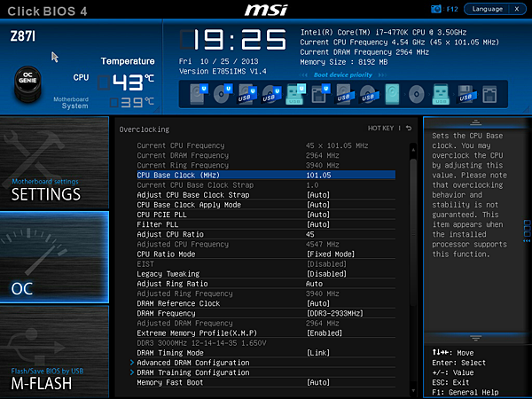Open DRAM Reference Clock options
This screenshot has height=399, width=532.
pyautogui.click(x=266, y=303)
